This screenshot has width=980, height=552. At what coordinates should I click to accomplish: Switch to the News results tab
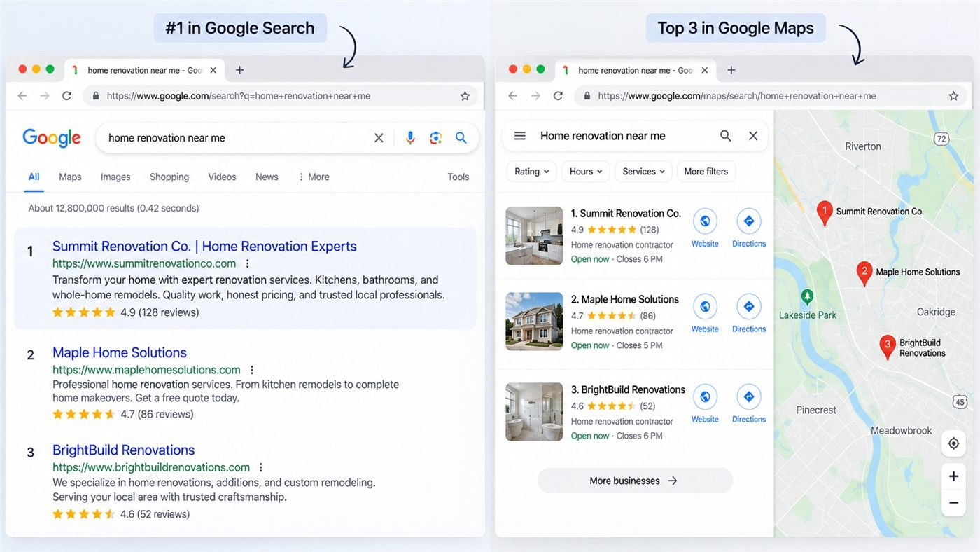coord(267,177)
